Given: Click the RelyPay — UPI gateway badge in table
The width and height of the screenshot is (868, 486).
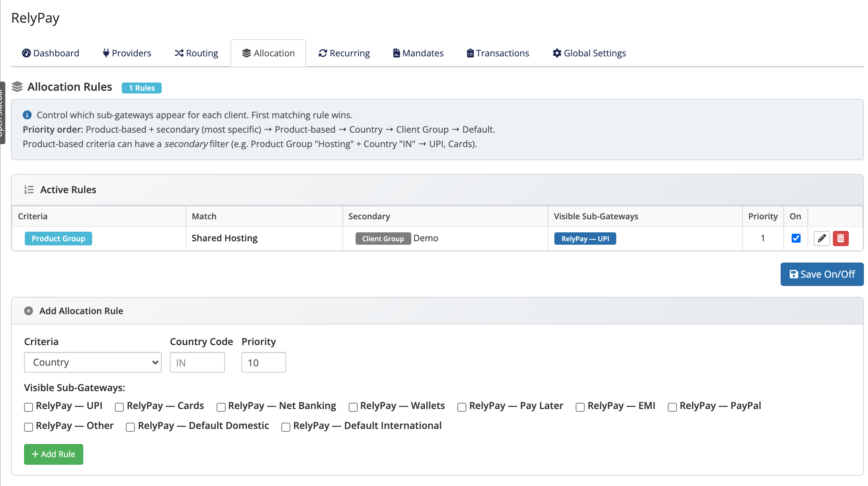Looking at the screenshot, I should [x=585, y=239].
